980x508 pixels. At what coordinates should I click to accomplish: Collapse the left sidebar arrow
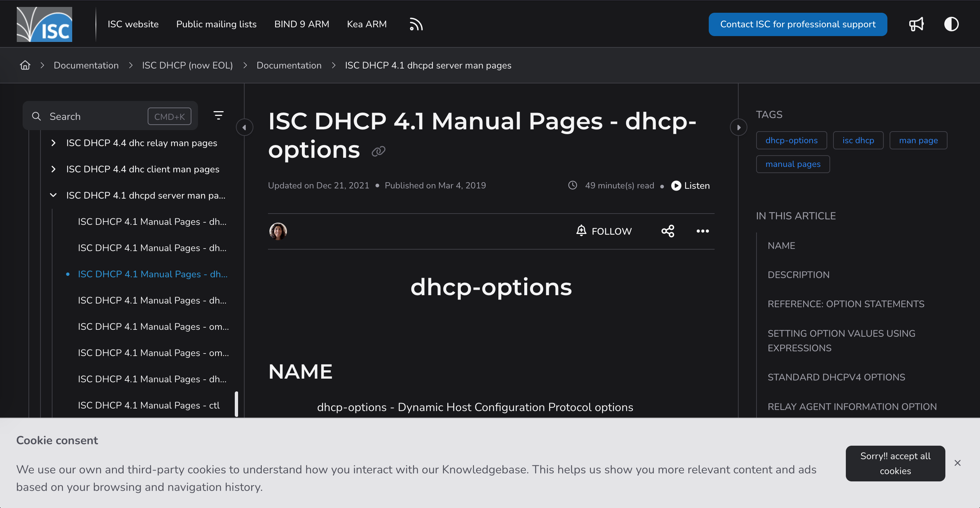point(244,128)
